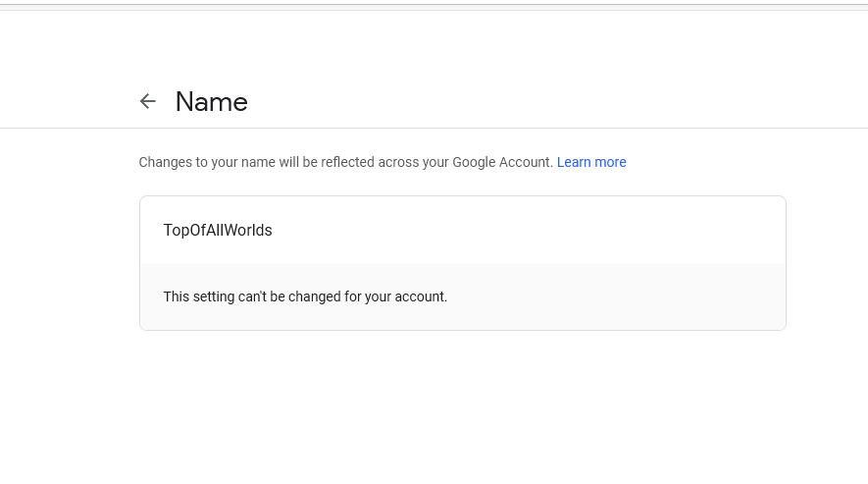Click the blank area beneath the name card
The height and width of the screenshot is (484, 868).
(x=461, y=403)
